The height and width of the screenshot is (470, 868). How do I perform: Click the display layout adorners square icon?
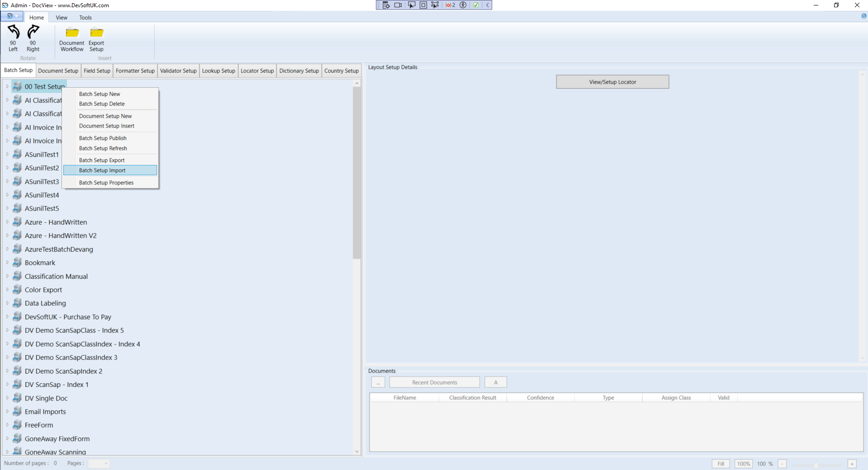pos(423,5)
